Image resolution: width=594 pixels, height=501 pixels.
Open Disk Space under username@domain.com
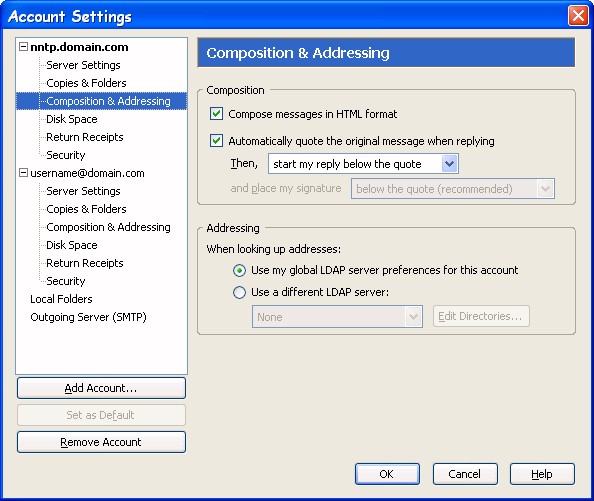[x=72, y=245]
